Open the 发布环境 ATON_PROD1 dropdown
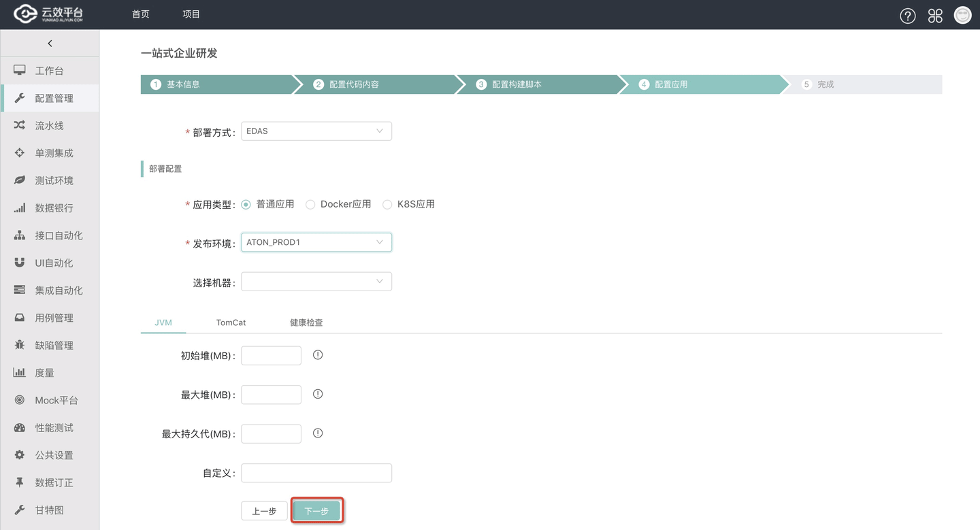 pyautogui.click(x=316, y=242)
